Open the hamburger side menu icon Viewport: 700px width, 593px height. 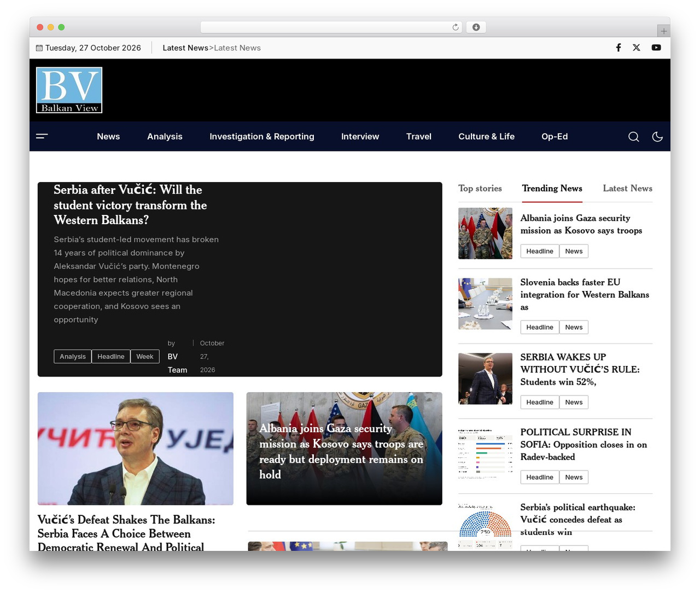(42, 136)
